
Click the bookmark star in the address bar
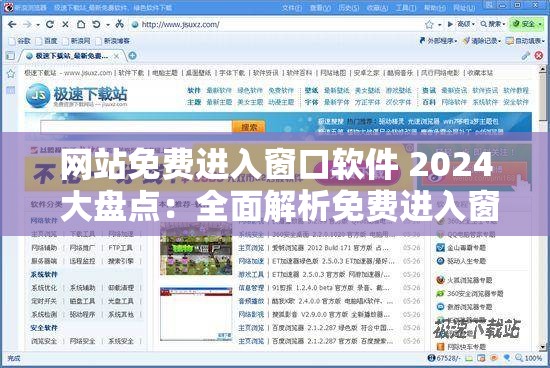[429, 25]
